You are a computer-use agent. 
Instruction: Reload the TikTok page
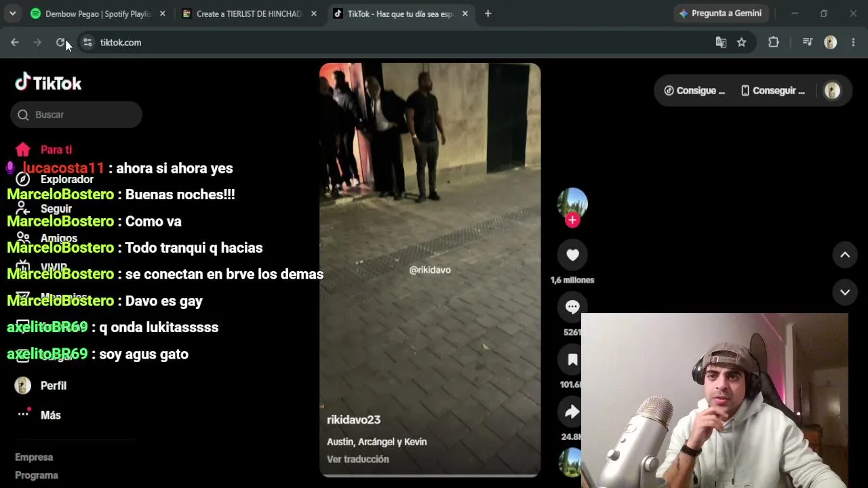click(60, 42)
